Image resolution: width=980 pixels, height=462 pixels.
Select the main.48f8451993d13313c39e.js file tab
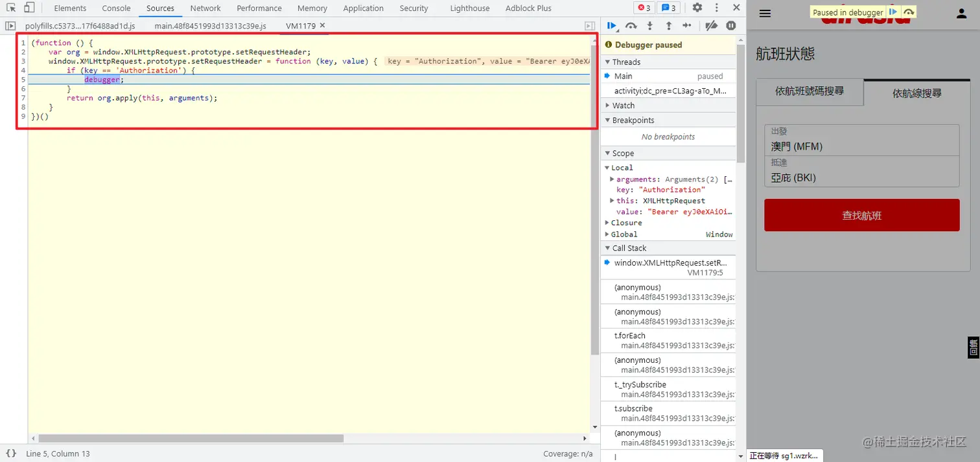pyautogui.click(x=211, y=26)
